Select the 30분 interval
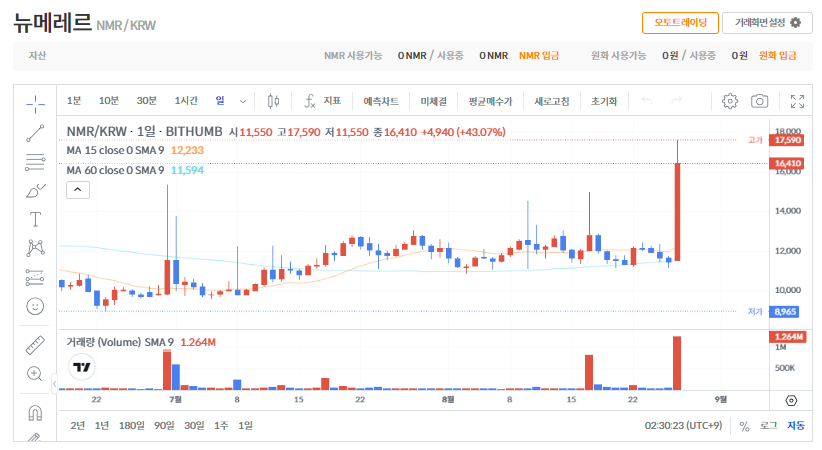Screen dimensions: 822x450 tap(147, 101)
